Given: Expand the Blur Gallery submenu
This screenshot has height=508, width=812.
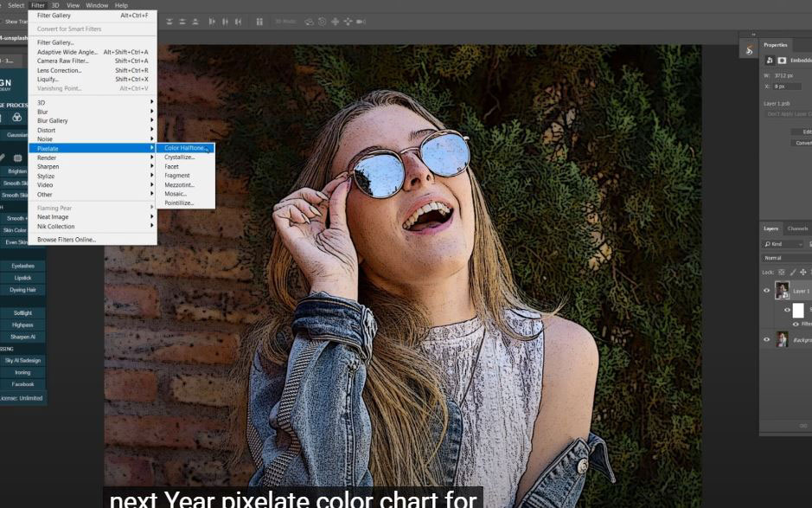Looking at the screenshot, I should (x=52, y=120).
